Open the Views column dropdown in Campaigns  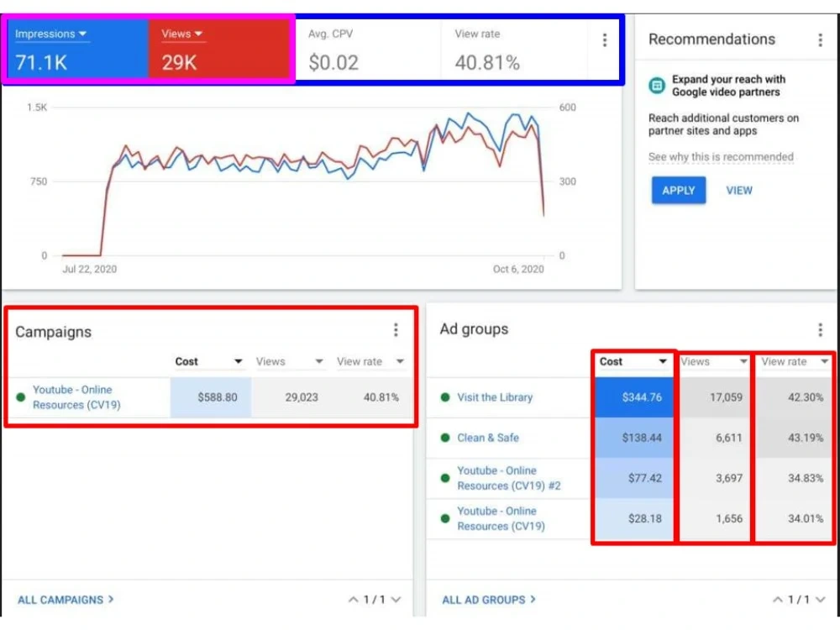tap(319, 361)
